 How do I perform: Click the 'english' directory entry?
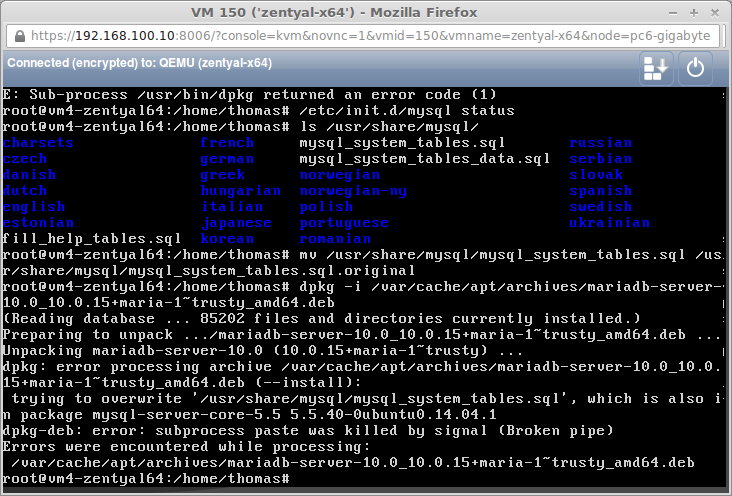pyautogui.click(x=34, y=207)
